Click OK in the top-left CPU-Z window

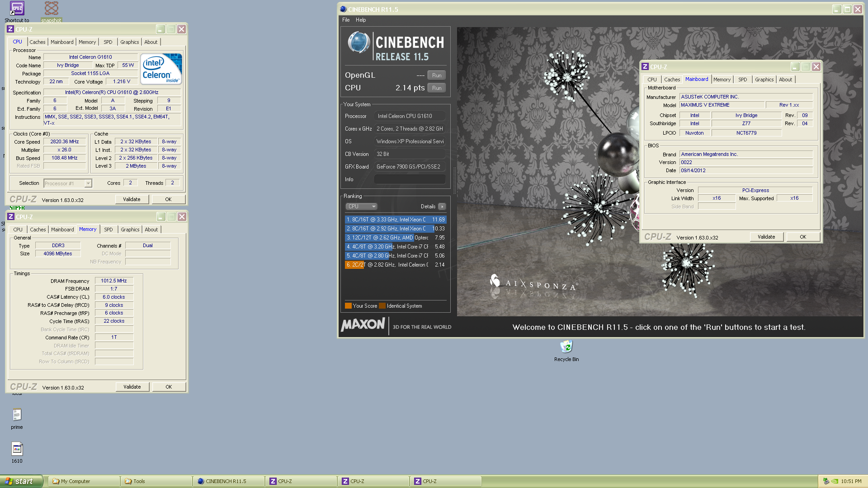click(x=168, y=199)
